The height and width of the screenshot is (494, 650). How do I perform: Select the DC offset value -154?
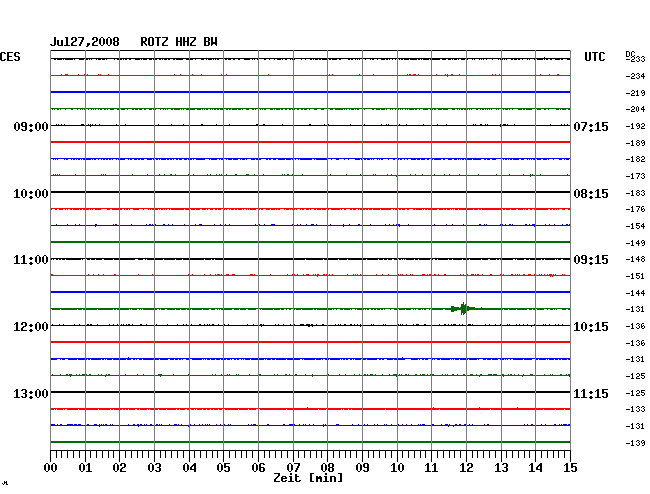click(635, 226)
